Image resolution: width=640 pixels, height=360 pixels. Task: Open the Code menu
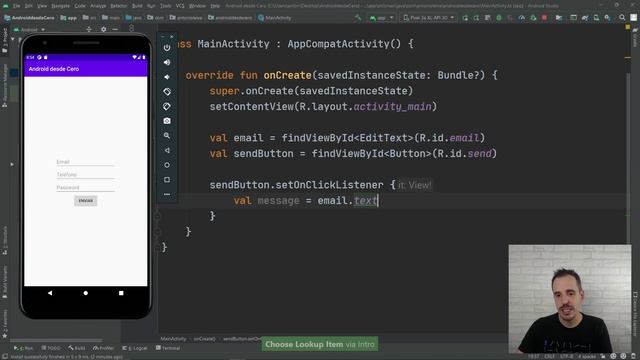coord(80,6)
